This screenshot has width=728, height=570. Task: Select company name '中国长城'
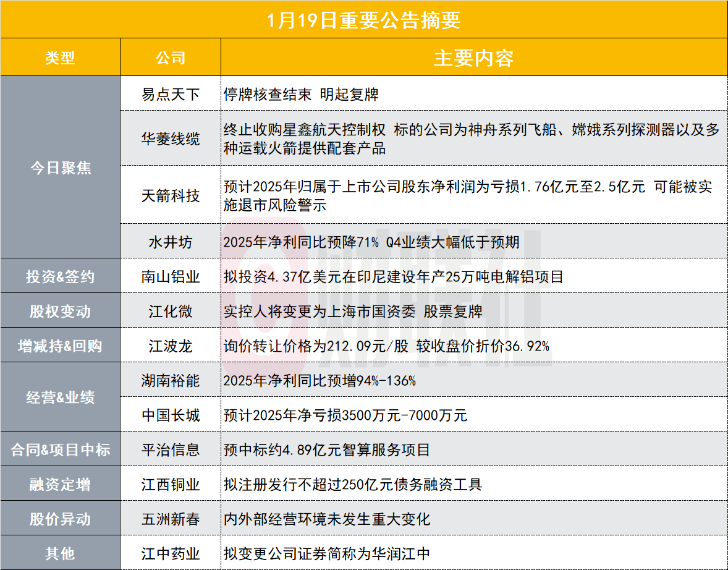pos(171,415)
